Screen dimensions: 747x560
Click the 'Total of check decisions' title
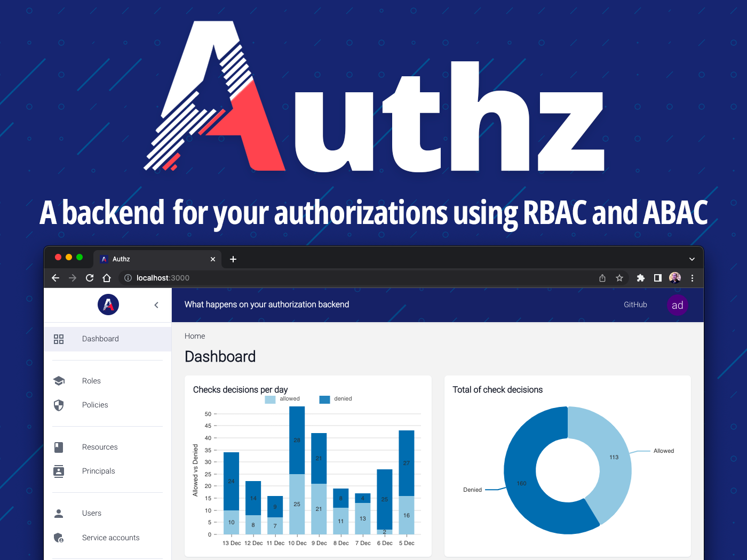497,390
